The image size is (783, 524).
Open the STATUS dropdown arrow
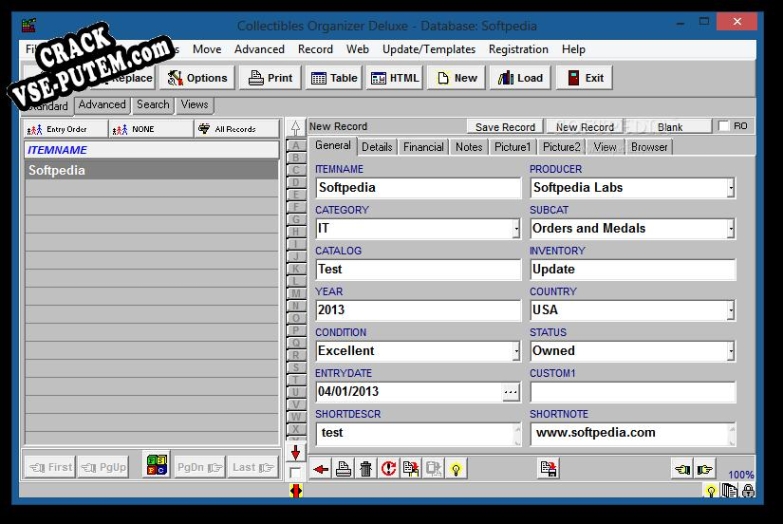[730, 352]
